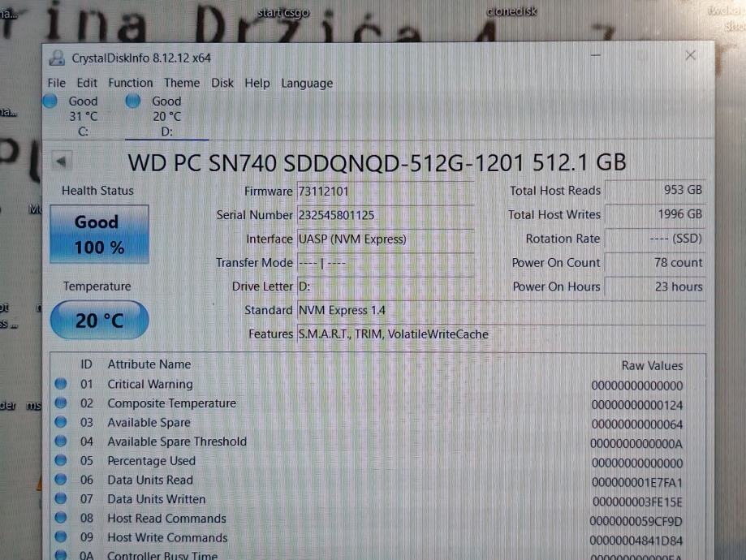Open the Edit menu
Screen dimensions: 746x560
pyautogui.click(x=87, y=83)
